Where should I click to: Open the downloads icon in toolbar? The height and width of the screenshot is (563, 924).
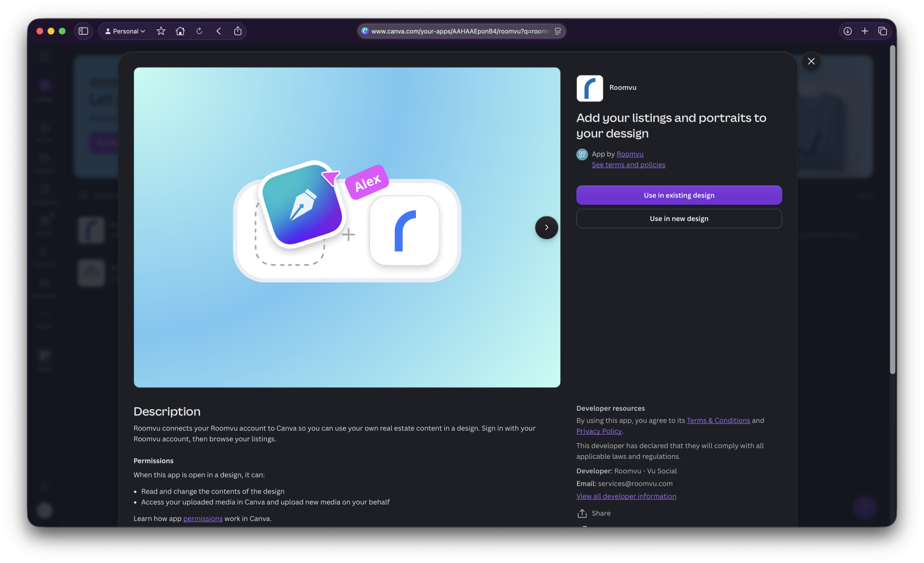(847, 31)
